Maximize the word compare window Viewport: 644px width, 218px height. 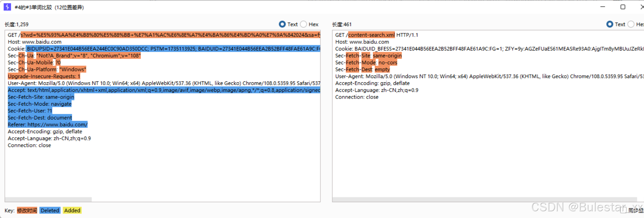623,7
